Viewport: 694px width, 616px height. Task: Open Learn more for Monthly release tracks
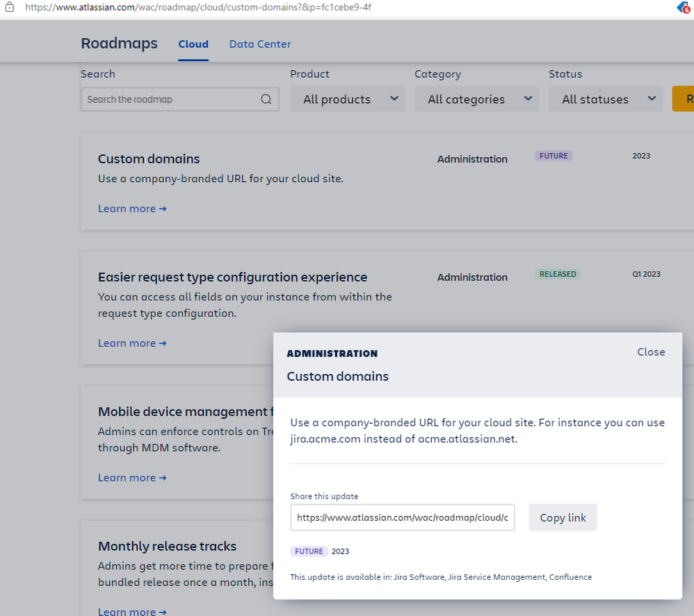132,611
